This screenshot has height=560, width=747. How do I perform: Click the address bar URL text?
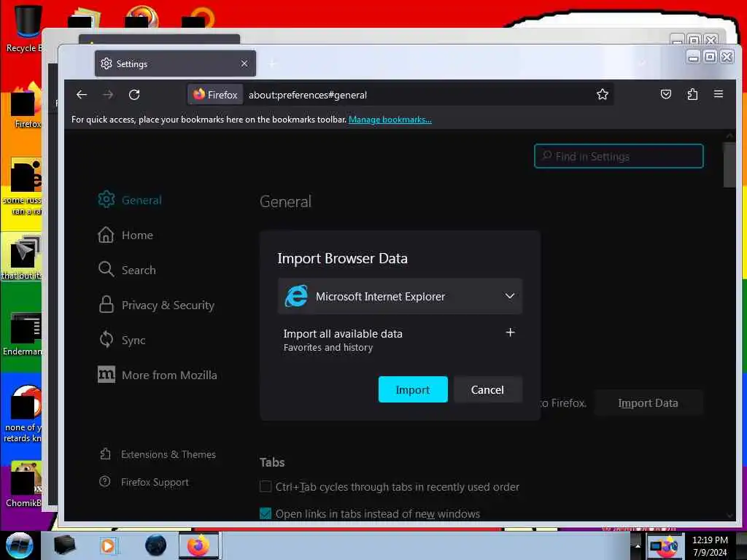pyautogui.click(x=308, y=95)
